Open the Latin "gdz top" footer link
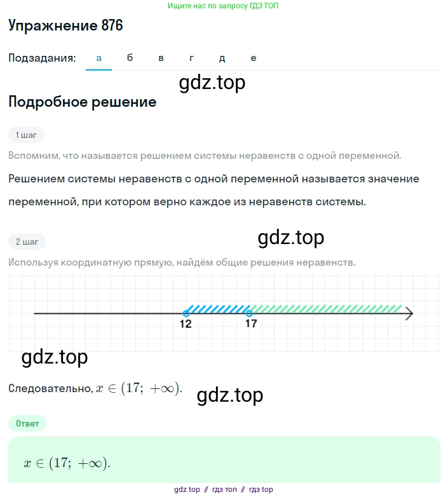 pos(187,489)
